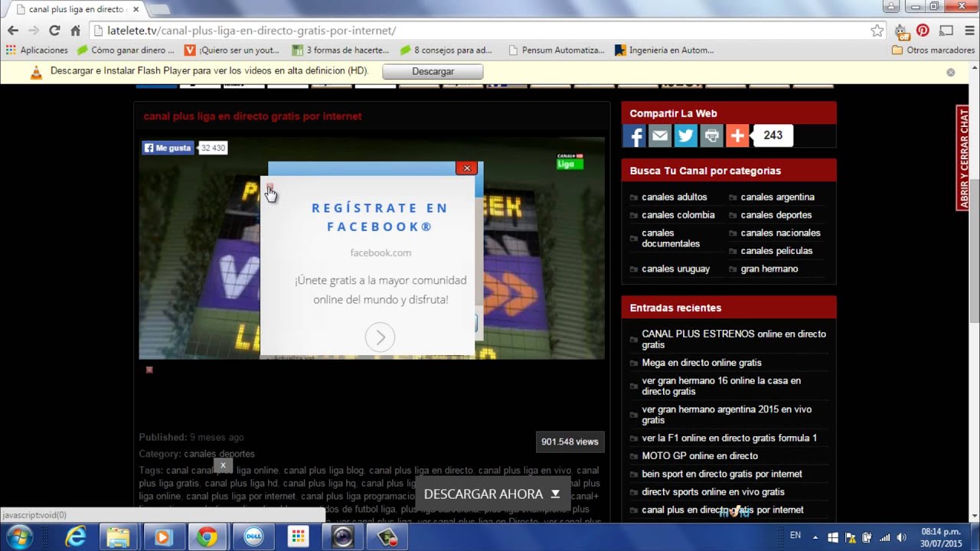Open canales adultos category
980x551 pixels.
pyautogui.click(x=674, y=197)
